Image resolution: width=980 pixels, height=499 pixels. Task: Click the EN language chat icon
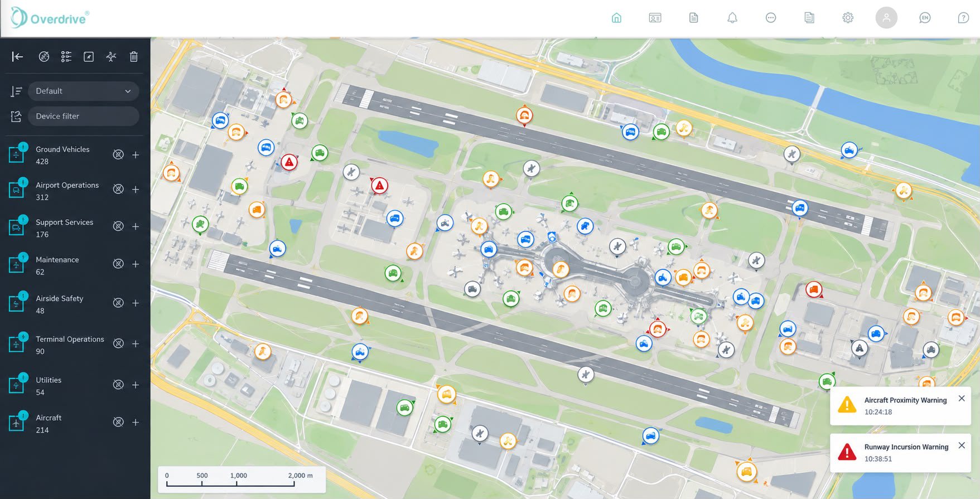pos(925,18)
